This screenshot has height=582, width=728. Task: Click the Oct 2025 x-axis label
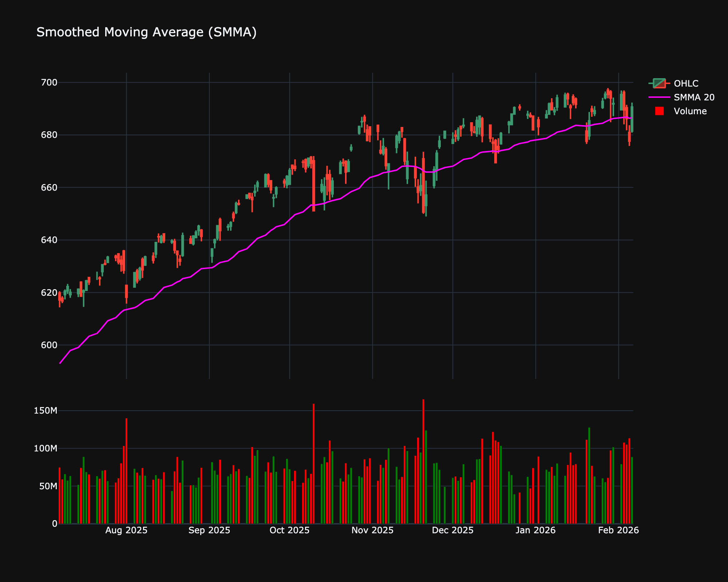coord(289,530)
